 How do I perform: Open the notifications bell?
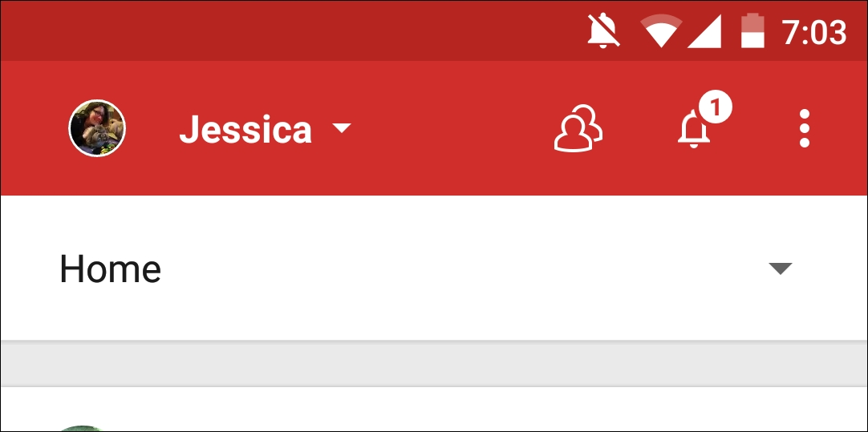(x=694, y=129)
